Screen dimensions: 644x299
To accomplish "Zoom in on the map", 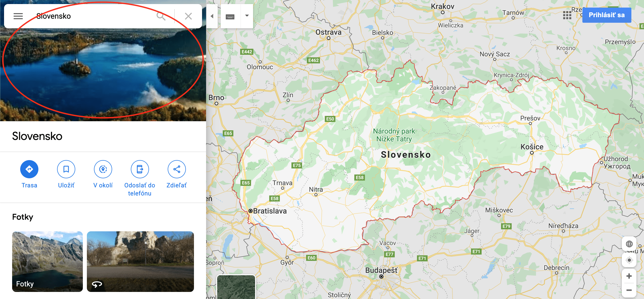I will [x=629, y=276].
